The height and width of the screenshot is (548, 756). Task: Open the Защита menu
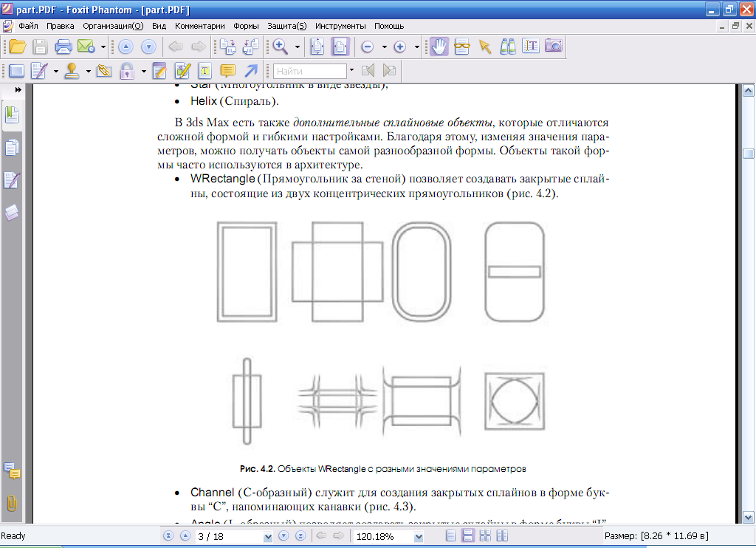pyautogui.click(x=287, y=26)
